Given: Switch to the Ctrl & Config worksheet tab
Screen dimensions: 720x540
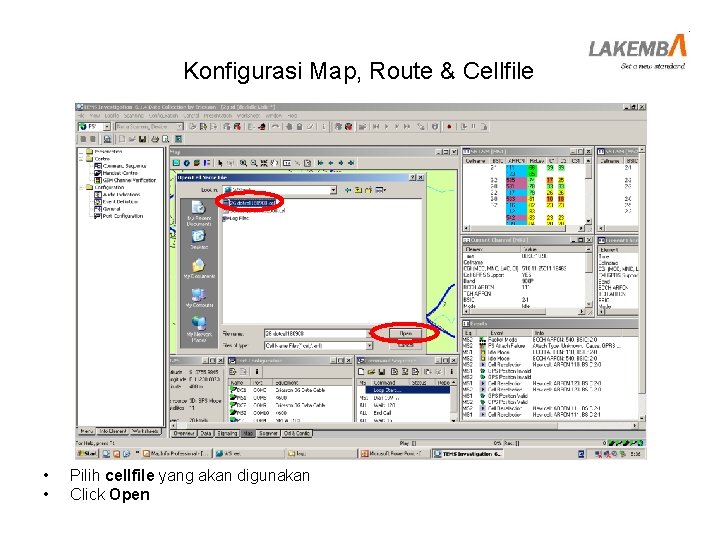Looking at the screenshot, I should pos(297,433).
